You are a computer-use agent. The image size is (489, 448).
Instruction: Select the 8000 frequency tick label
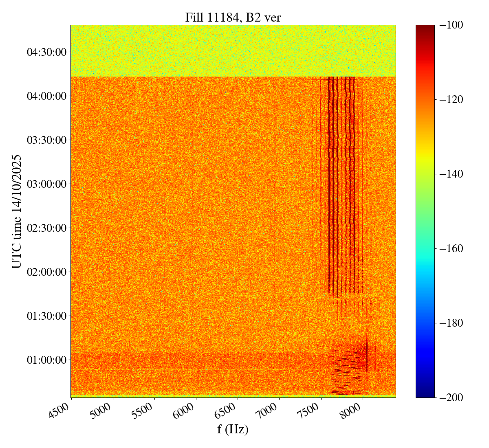[353, 409]
